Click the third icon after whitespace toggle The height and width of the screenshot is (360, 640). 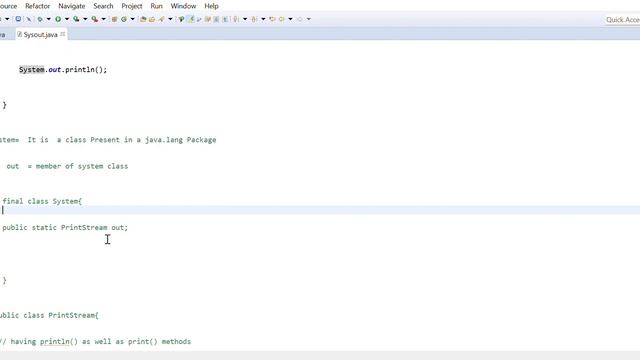point(225,19)
